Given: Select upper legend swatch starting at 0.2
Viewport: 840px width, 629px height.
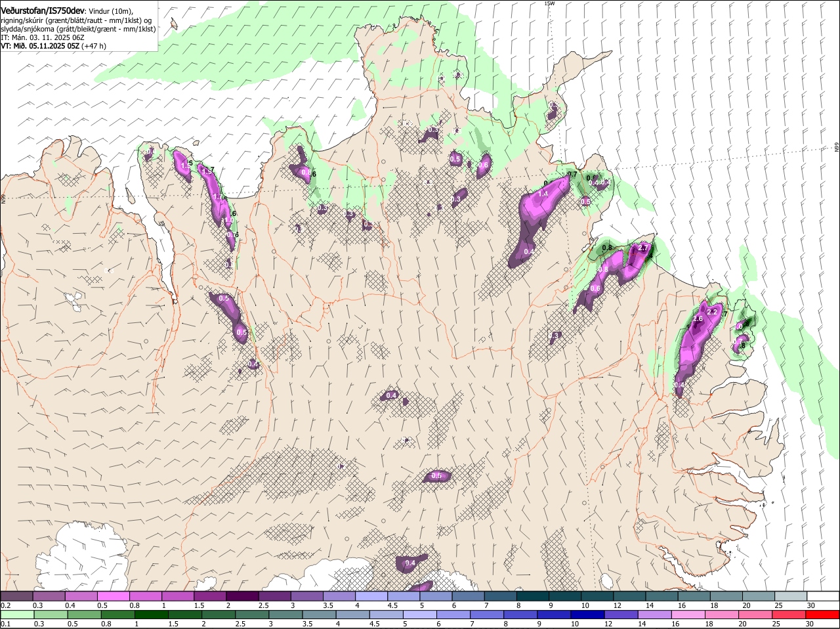Looking at the screenshot, I should point(17,596).
